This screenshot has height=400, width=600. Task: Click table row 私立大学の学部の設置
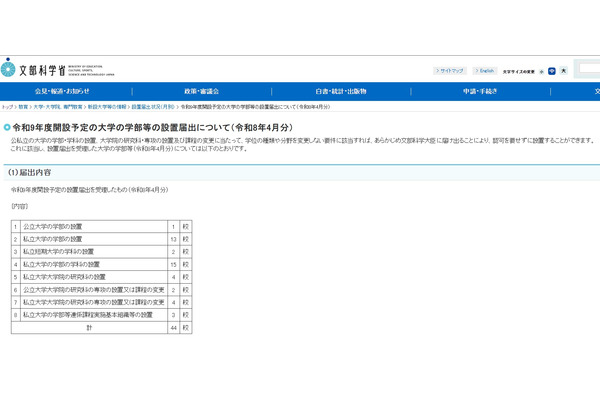pyautogui.click(x=101, y=239)
